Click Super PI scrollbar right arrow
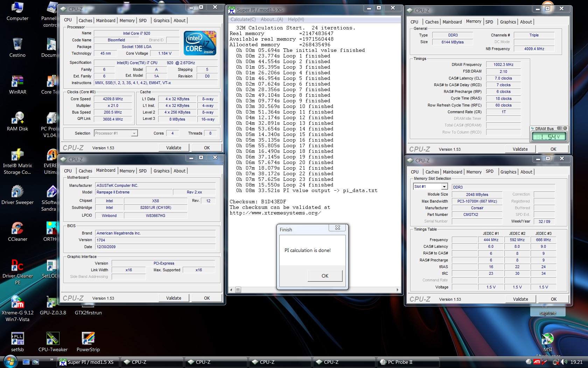This screenshot has width=588, height=368. [x=397, y=290]
